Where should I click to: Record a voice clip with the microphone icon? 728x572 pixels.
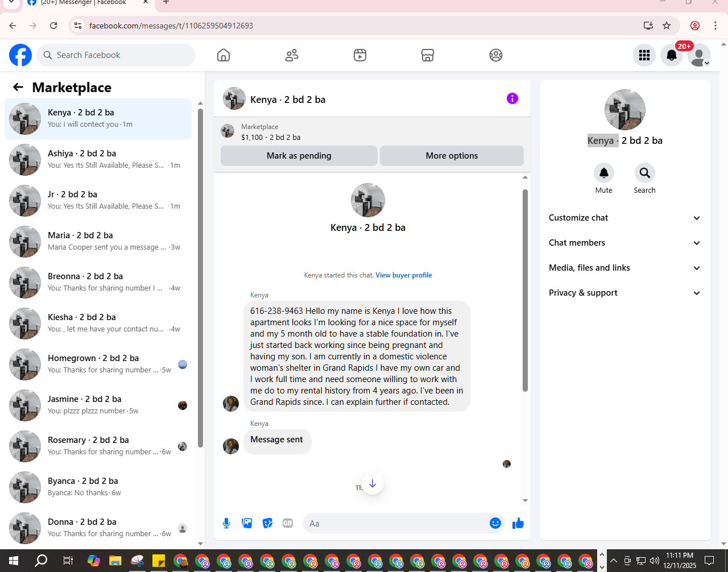click(226, 523)
